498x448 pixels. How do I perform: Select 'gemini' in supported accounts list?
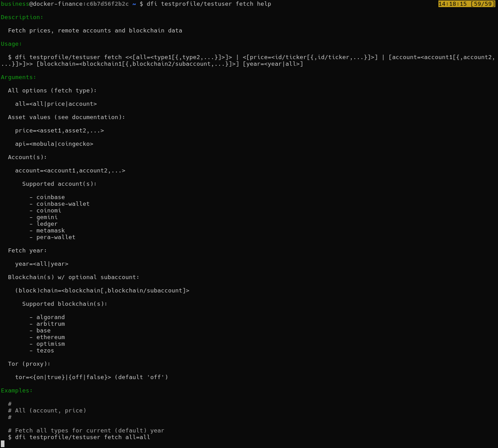(47, 217)
